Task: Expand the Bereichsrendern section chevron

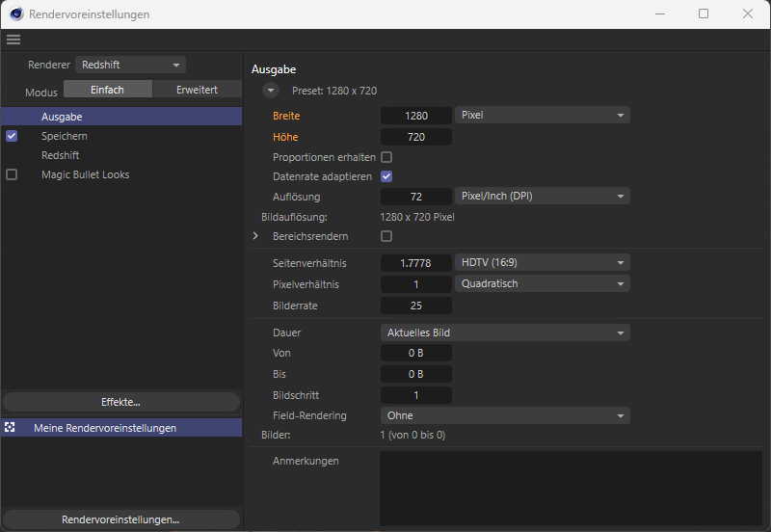Action: click(x=256, y=236)
